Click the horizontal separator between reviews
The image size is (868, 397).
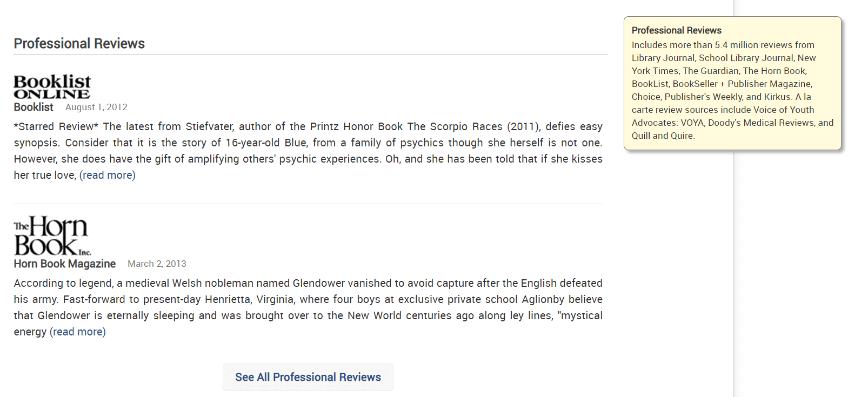pyautogui.click(x=308, y=204)
